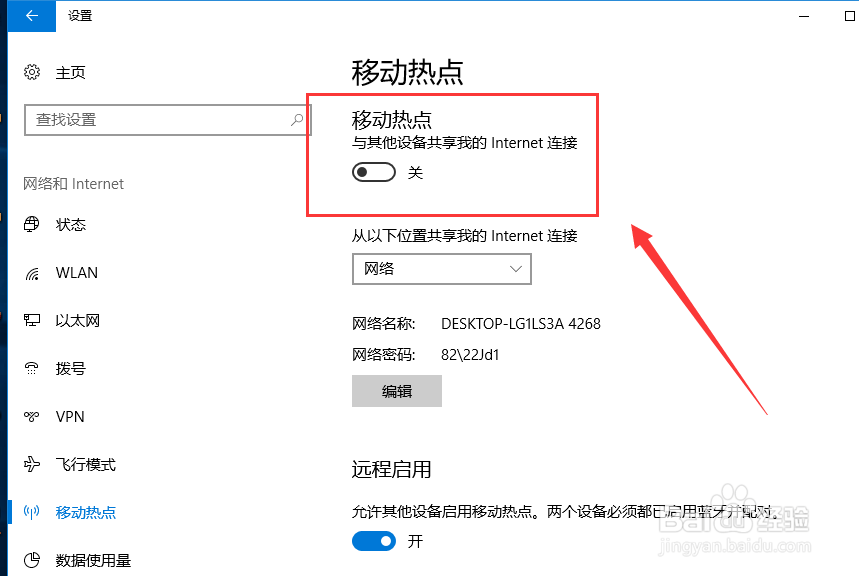Select the 飞行模式 airplane mode icon
The width and height of the screenshot is (859, 576).
pyautogui.click(x=32, y=464)
